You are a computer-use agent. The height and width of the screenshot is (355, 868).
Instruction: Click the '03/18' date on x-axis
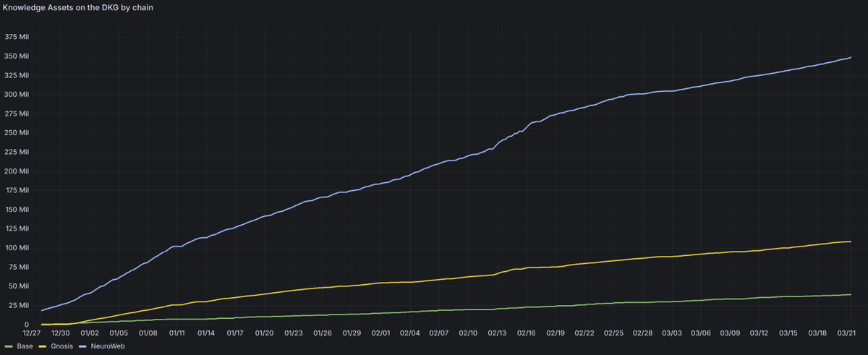818,333
